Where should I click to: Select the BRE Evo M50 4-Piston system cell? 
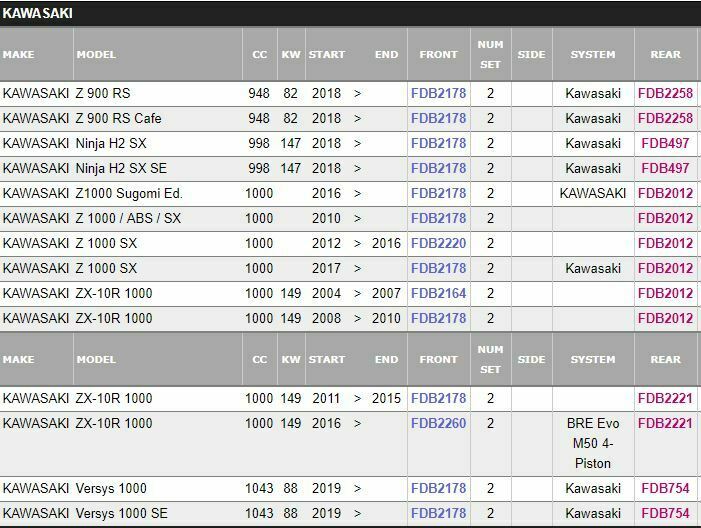tap(592, 443)
